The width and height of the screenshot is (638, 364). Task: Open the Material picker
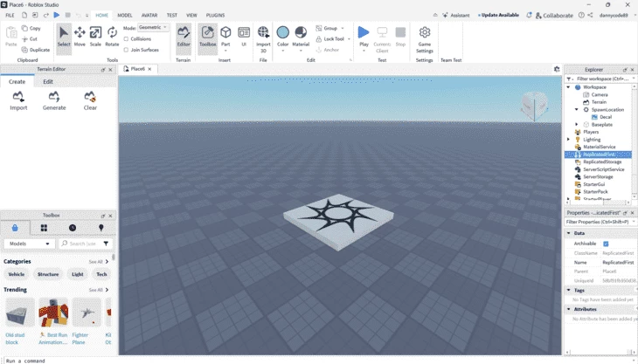click(301, 37)
